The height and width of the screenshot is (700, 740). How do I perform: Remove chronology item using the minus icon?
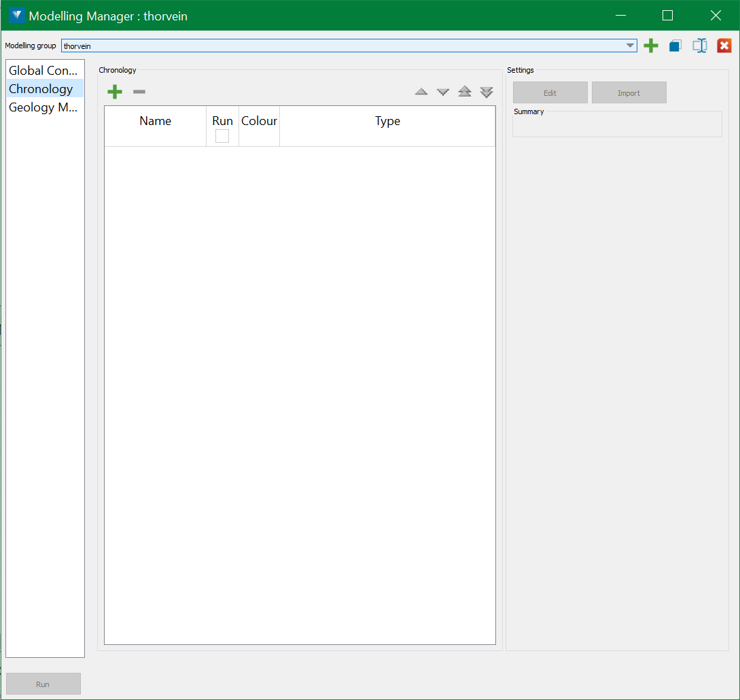139,92
